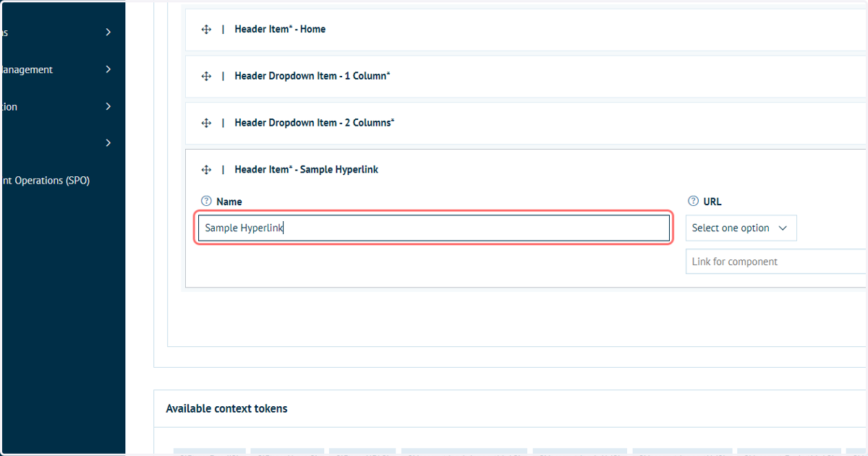868x456 pixels.
Task: Click move handle for 1 Column dropdown item
Action: [x=206, y=76]
